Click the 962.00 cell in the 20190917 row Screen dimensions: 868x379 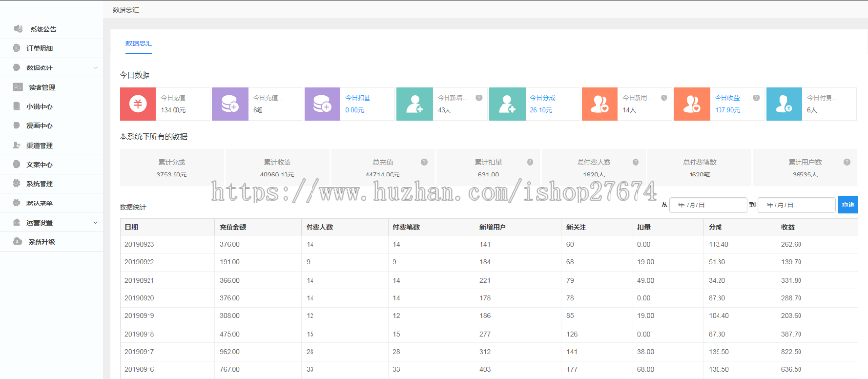click(230, 351)
